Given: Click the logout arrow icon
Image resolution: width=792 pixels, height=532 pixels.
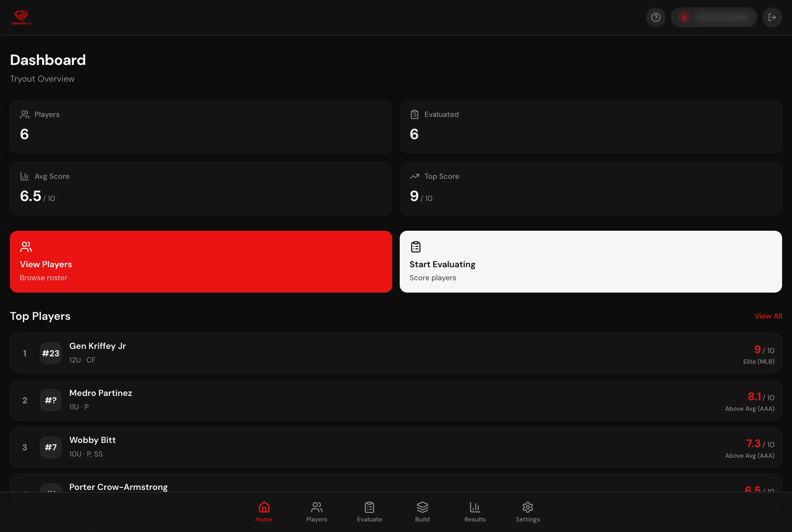Looking at the screenshot, I should click(772, 17).
